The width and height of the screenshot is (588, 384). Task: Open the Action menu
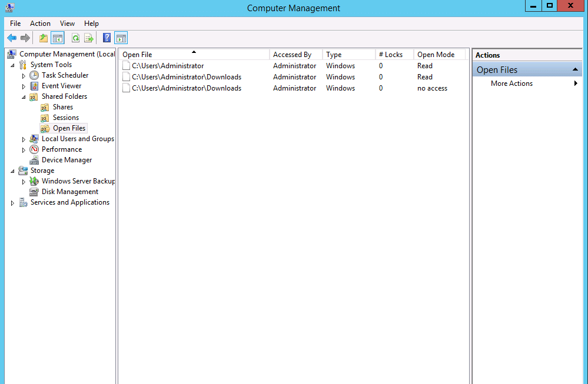click(40, 23)
